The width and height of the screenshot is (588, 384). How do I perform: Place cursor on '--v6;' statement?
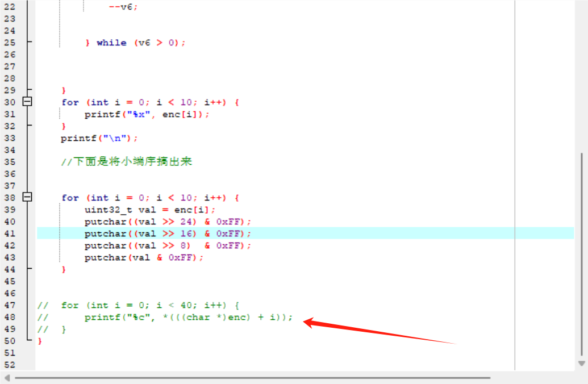[123, 7]
